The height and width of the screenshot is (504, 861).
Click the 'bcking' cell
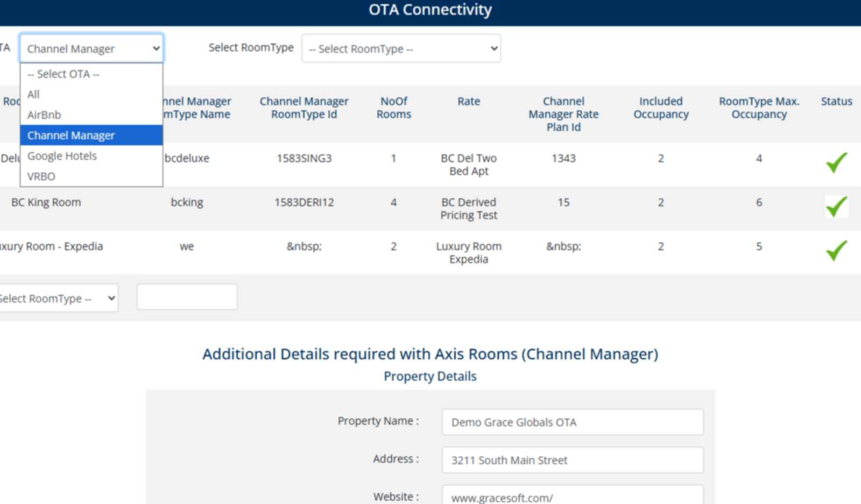pyautogui.click(x=187, y=202)
